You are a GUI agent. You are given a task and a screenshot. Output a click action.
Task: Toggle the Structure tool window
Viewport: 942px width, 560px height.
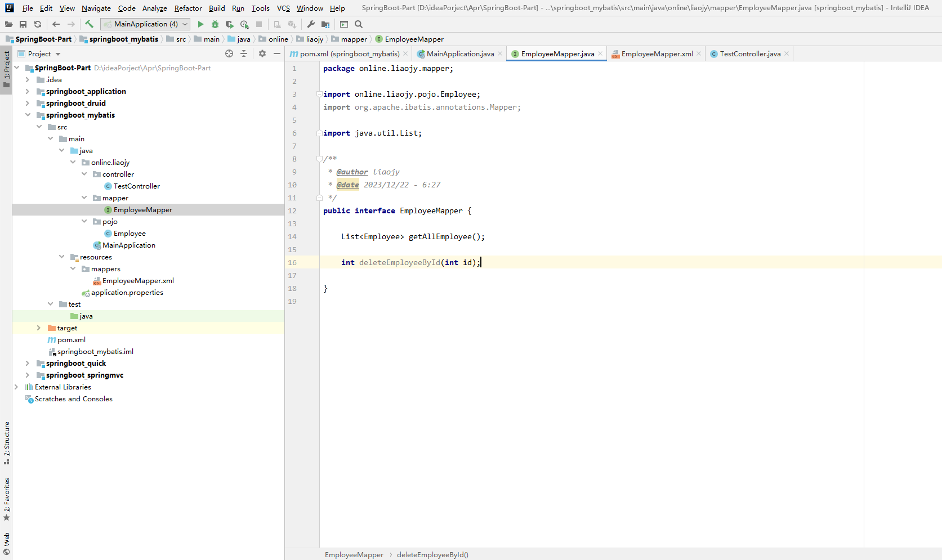click(7, 442)
